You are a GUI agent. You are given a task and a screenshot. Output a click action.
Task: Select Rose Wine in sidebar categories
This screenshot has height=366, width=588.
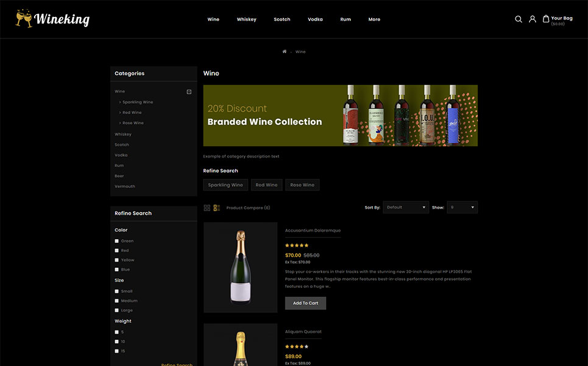[x=133, y=123]
